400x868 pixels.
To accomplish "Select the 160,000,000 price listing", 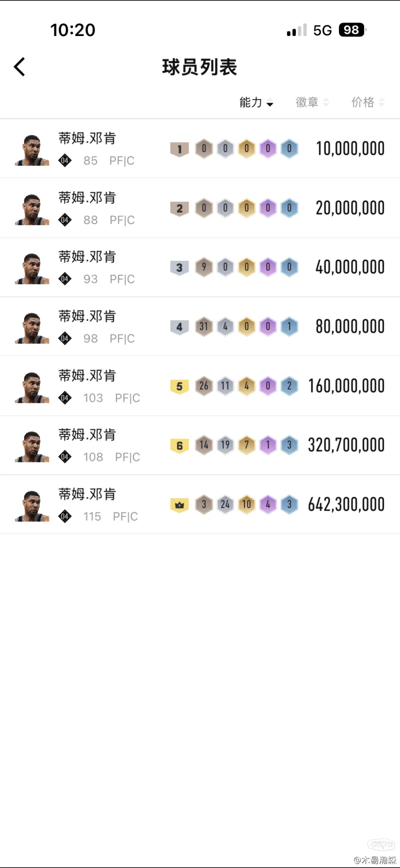I will click(346, 386).
